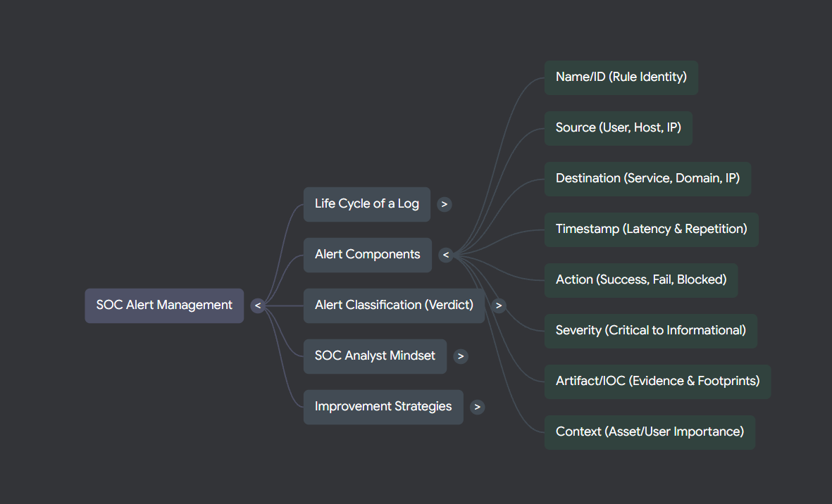
Task: Select the Source (User, Host, IP) node
Action: click(x=618, y=128)
